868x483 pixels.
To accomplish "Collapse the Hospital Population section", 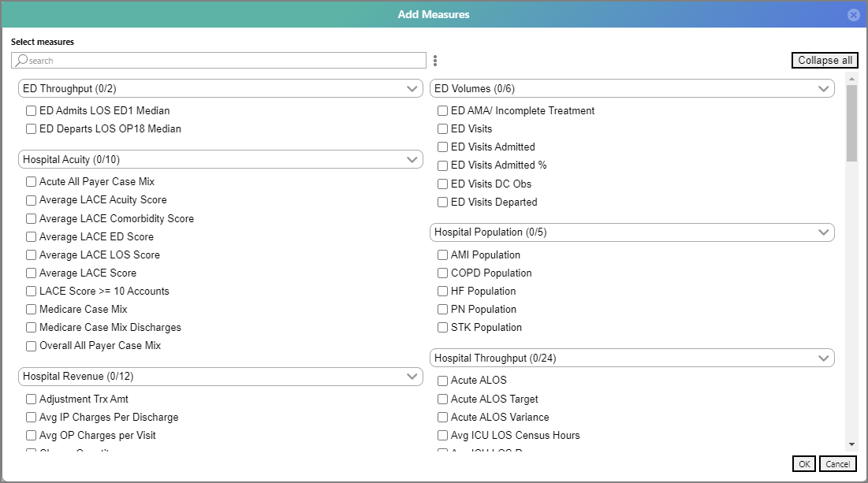I will [825, 232].
